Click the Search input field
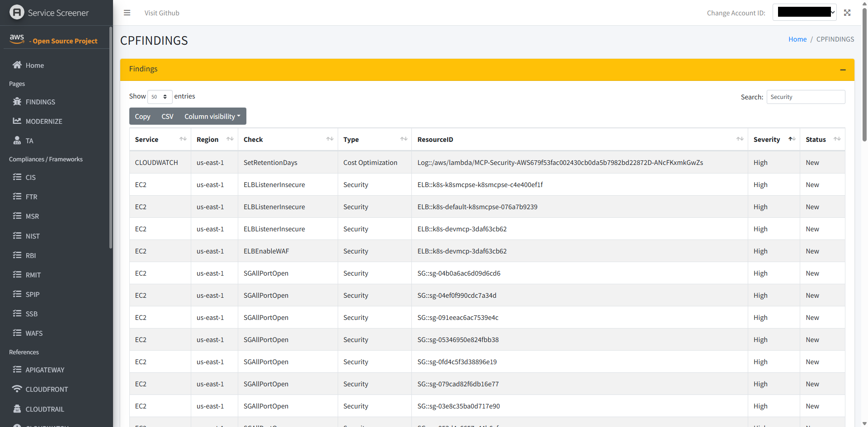868x427 pixels. (x=806, y=97)
